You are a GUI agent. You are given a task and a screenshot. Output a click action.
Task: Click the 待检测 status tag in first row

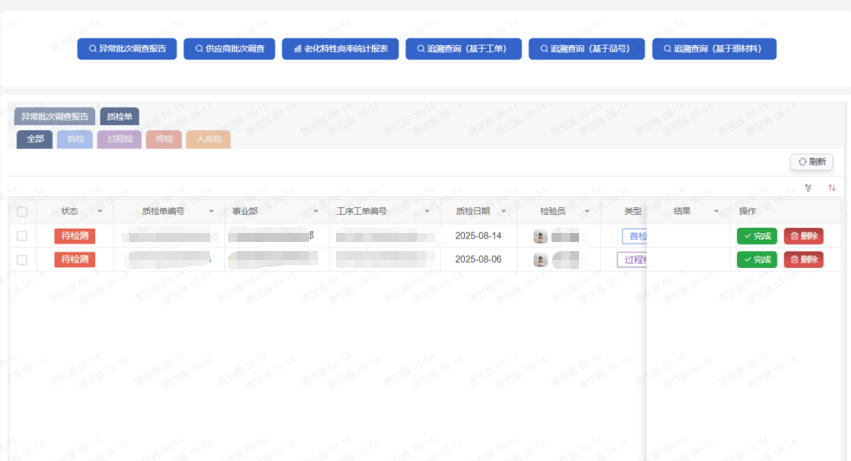[75, 236]
